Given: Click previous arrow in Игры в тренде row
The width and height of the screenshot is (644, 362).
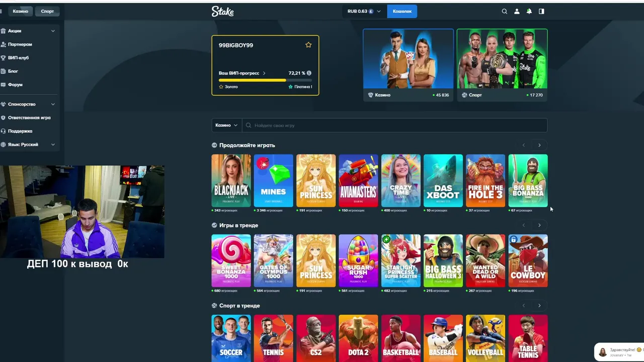Looking at the screenshot, I should pyautogui.click(x=523, y=225).
